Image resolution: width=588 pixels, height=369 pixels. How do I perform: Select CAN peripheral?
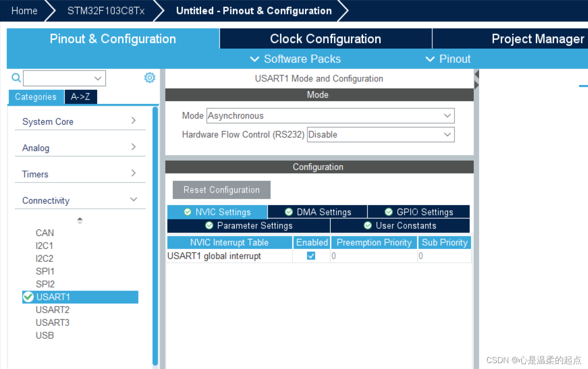click(x=45, y=233)
